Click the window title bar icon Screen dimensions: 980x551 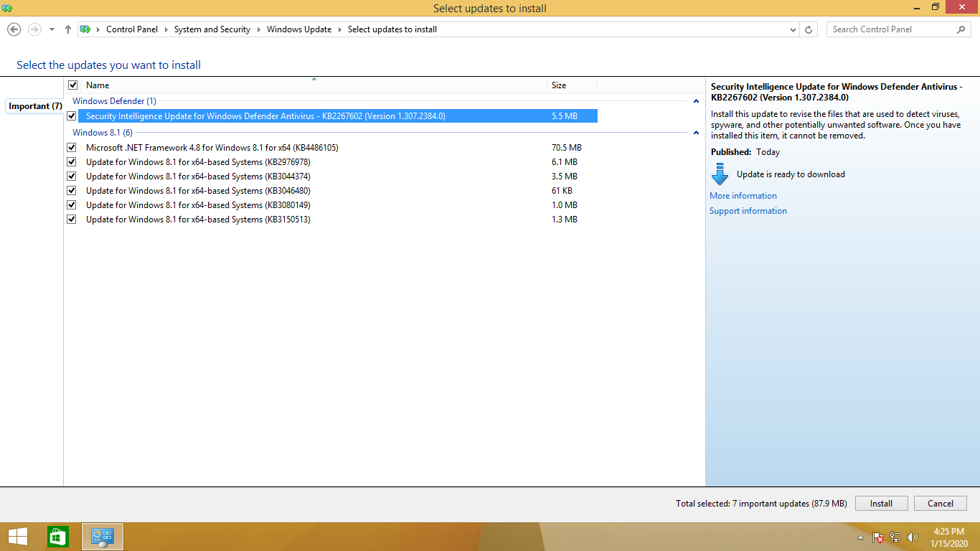click(8, 8)
